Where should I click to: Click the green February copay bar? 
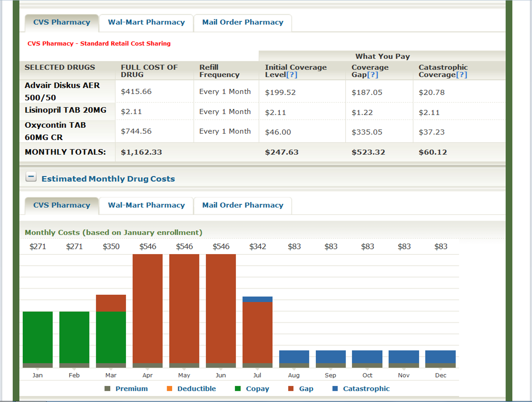pyautogui.click(x=74, y=337)
